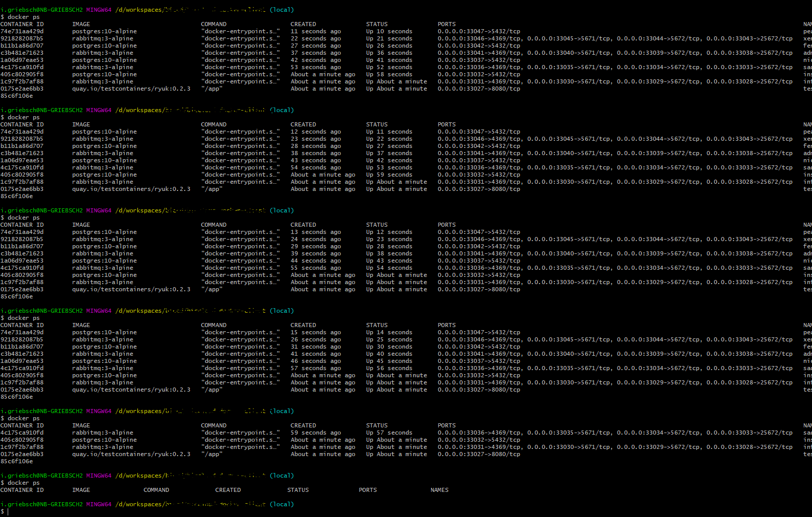
Task: Select the 'Up 25 seconds' status
Action: pyautogui.click(x=389, y=339)
